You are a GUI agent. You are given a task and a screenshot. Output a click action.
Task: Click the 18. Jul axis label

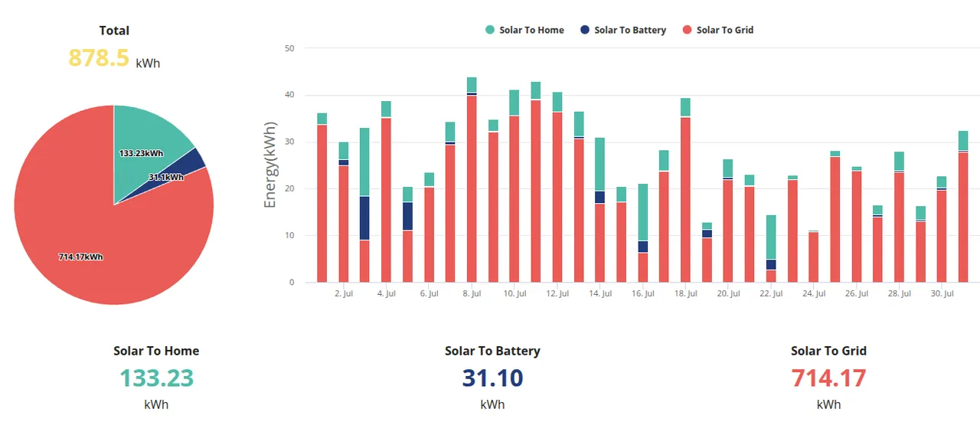pyautogui.click(x=685, y=293)
